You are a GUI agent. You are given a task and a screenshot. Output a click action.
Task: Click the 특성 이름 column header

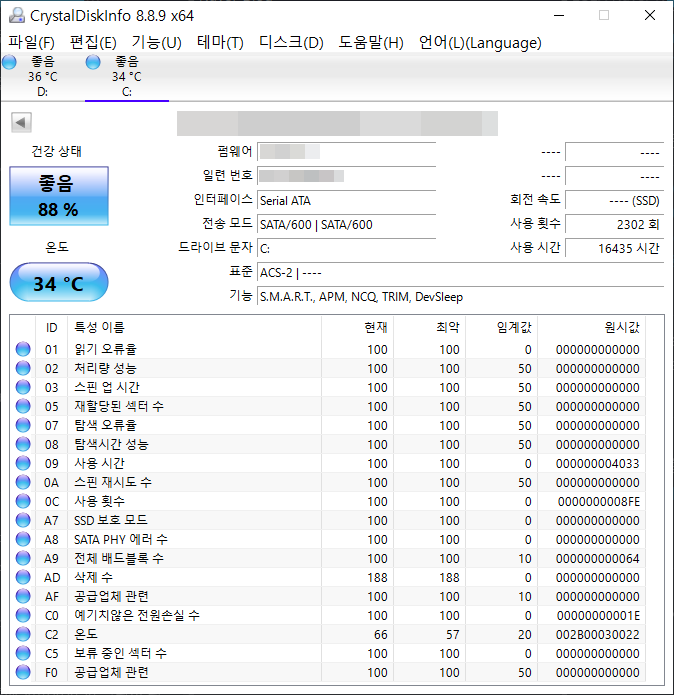[x=195, y=327]
